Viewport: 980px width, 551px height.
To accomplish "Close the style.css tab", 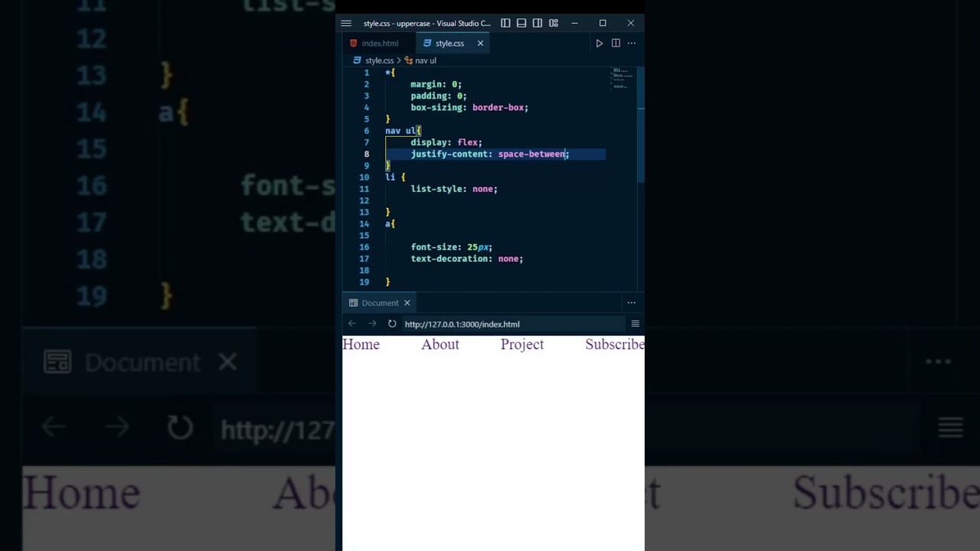I will coord(481,44).
